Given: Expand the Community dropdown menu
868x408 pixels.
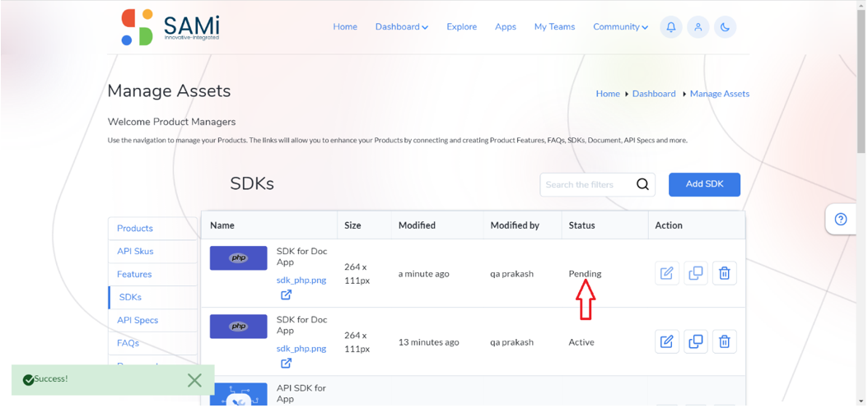Looking at the screenshot, I should (x=620, y=26).
